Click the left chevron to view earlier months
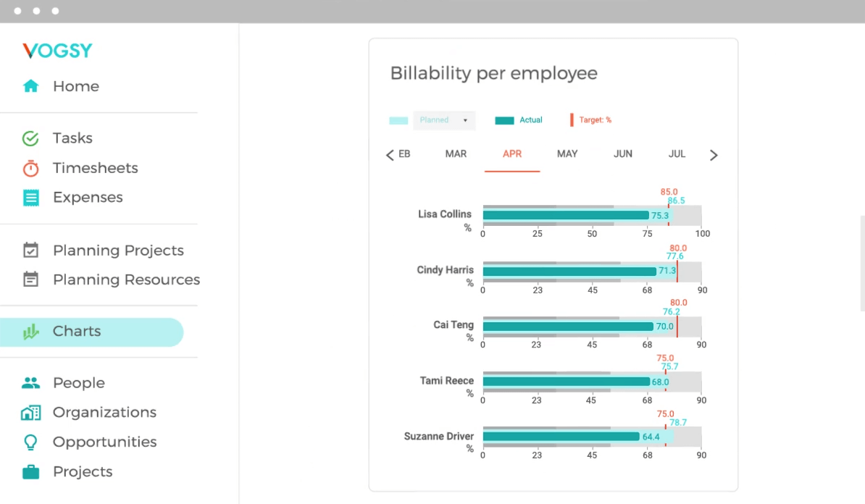Viewport: 865px width, 504px height. click(x=390, y=155)
